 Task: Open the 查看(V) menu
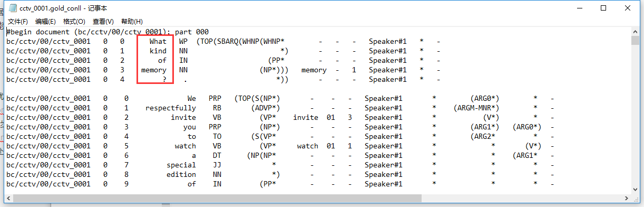(103, 22)
